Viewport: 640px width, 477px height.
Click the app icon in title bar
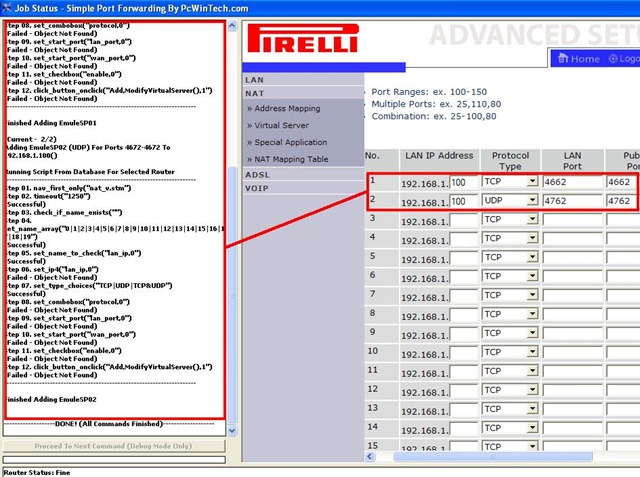7,8
